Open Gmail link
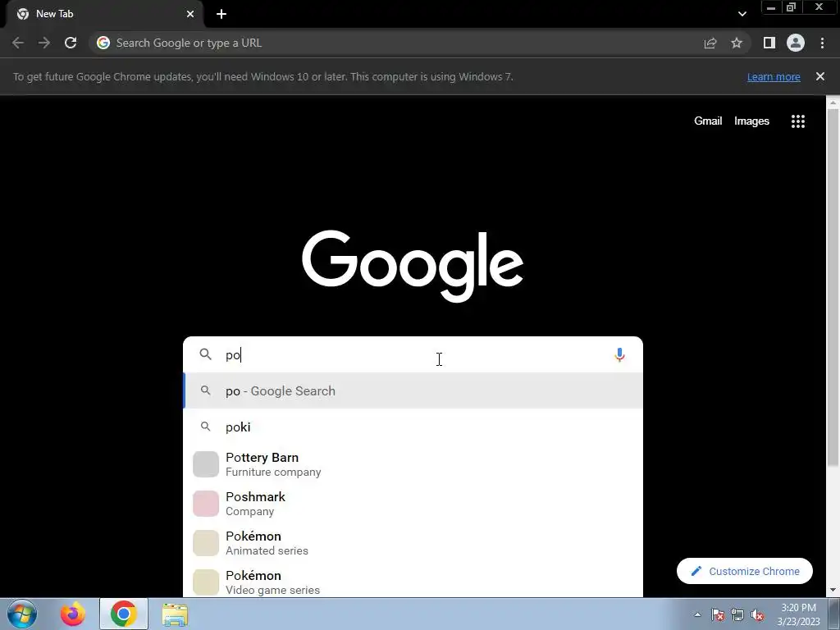Image resolution: width=840 pixels, height=630 pixels. 708,121
